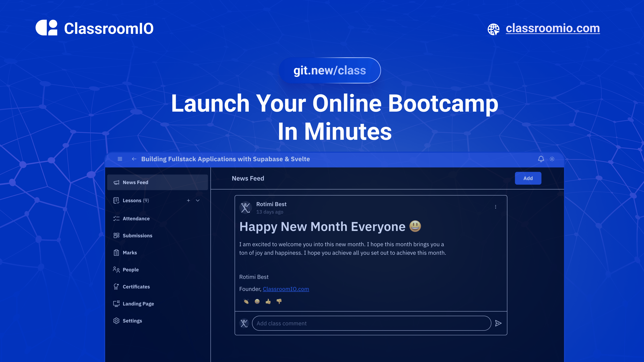Open the Certificates menu item

[x=157, y=287]
